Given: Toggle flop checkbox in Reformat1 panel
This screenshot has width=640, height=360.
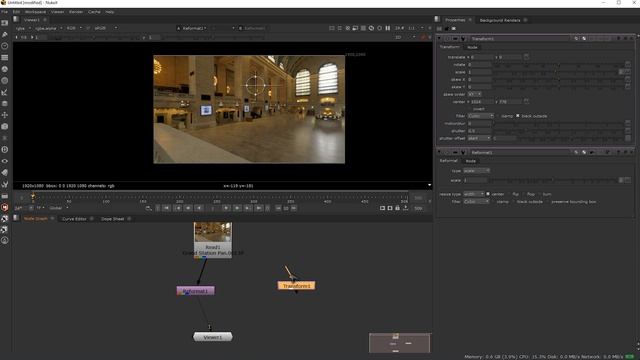Looking at the screenshot, I should pyautogui.click(x=524, y=194).
